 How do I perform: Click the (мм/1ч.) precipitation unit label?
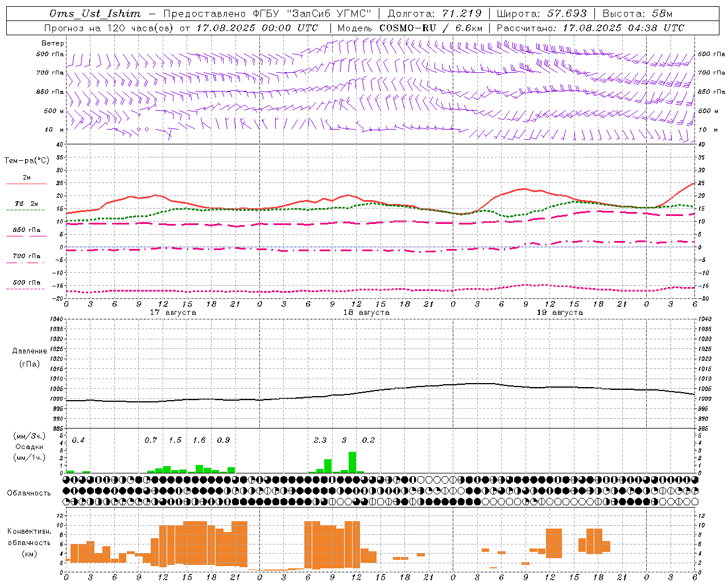pyautogui.click(x=30, y=458)
